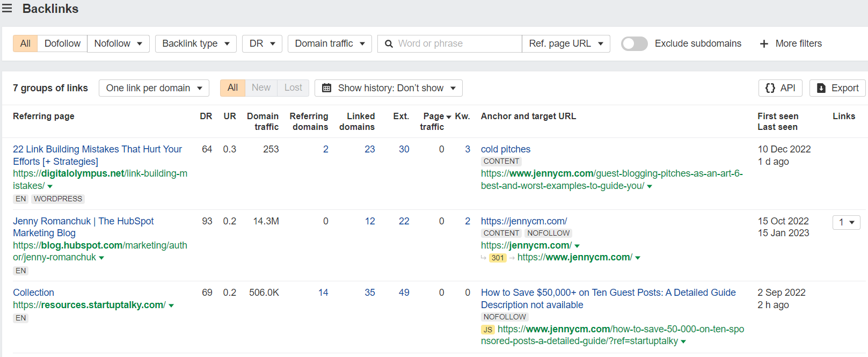The height and width of the screenshot is (357, 868).
Task: Open the cold pitches anchor link
Action: (x=505, y=149)
